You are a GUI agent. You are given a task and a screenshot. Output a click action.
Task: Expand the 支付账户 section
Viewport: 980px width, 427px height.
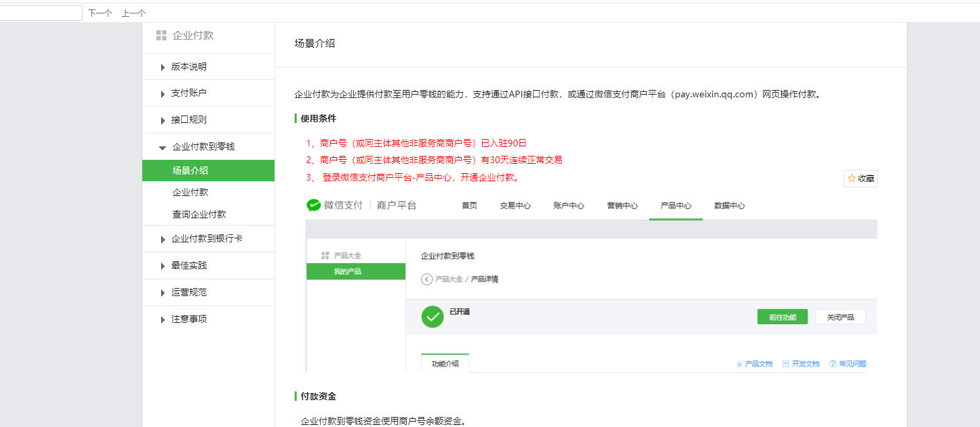pyautogui.click(x=208, y=93)
